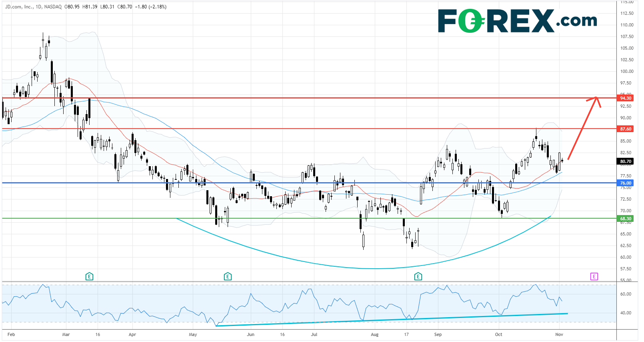Click the 1D interval in chart header

pos(38,7)
